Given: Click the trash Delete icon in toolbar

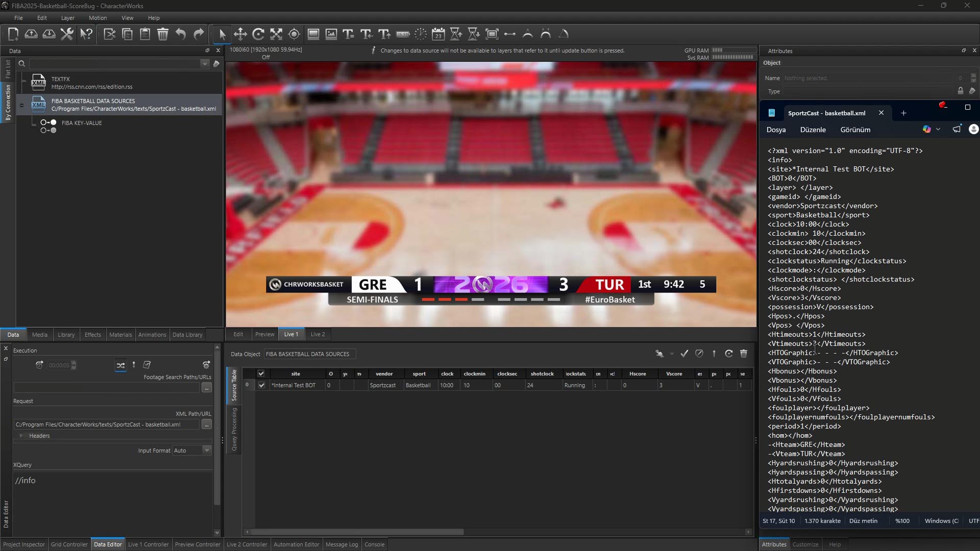Looking at the screenshot, I should pos(163,34).
